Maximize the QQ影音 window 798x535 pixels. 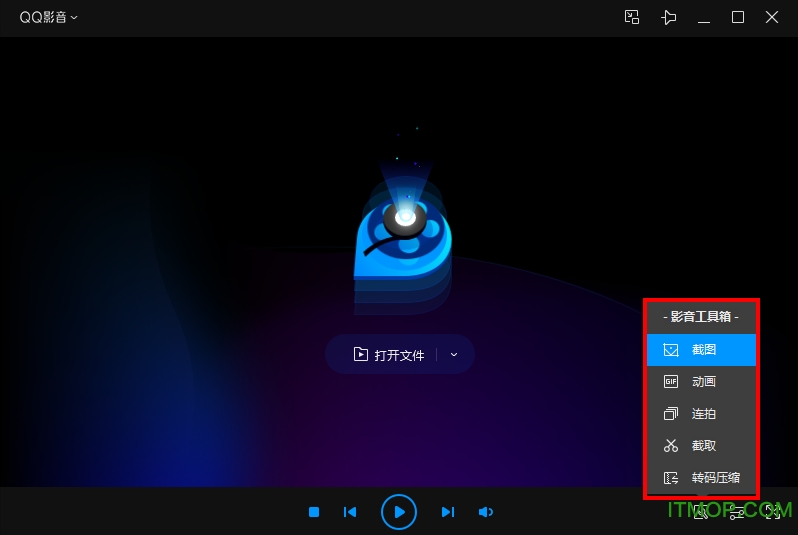(738, 18)
